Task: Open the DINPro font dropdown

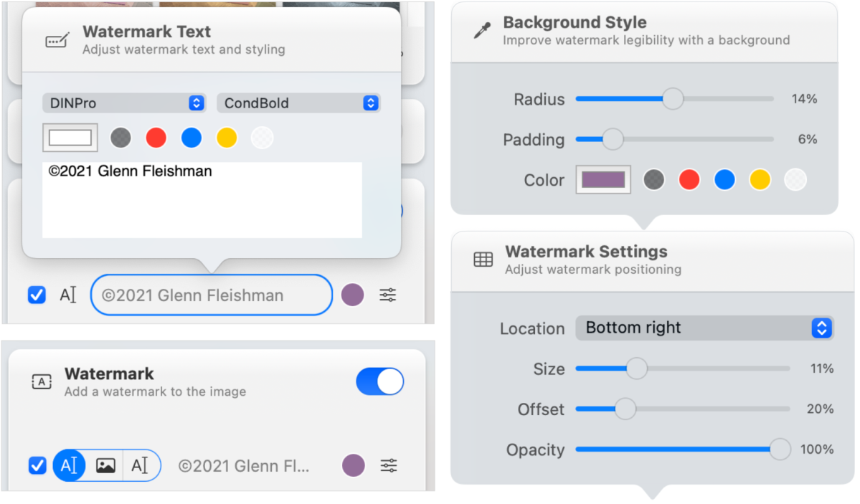Action: coord(124,103)
